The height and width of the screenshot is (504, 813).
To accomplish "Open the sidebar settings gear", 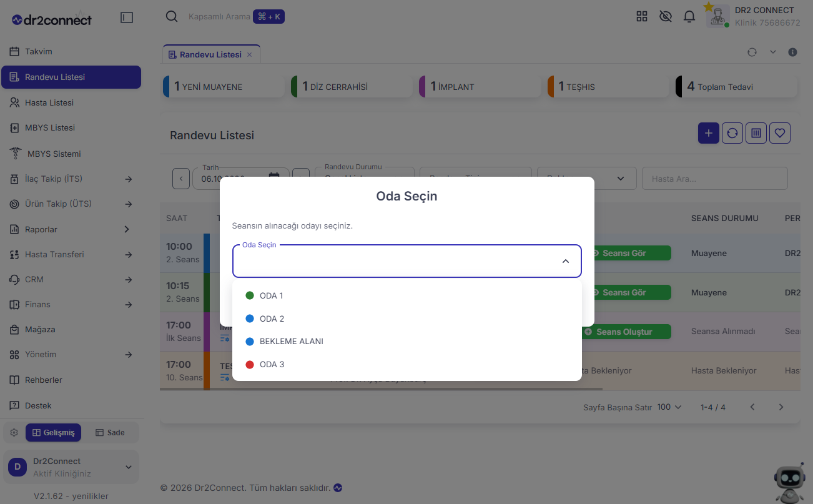I will click(14, 433).
